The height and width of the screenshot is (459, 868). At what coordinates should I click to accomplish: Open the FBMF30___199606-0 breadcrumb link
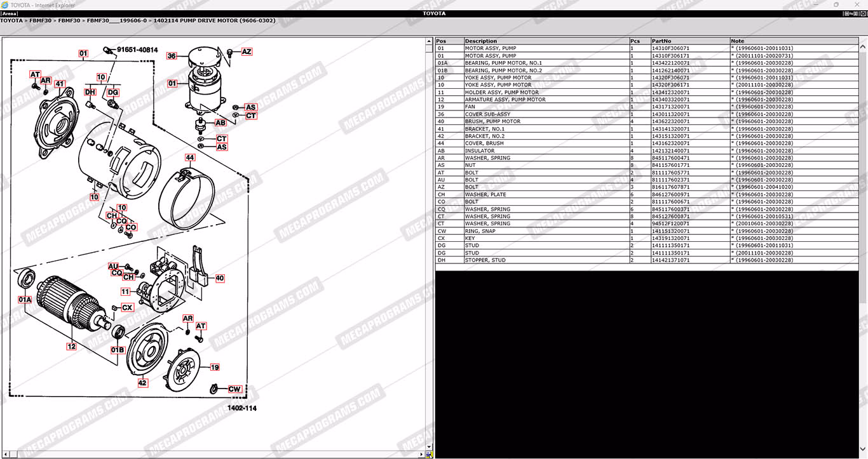117,21
